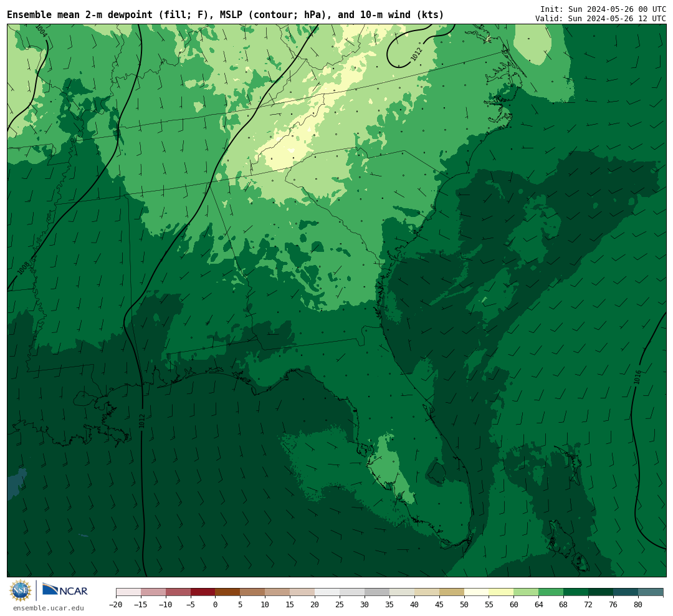Select the colorbar swatch between 60 and 64
673x616 pixels.
click(527, 592)
